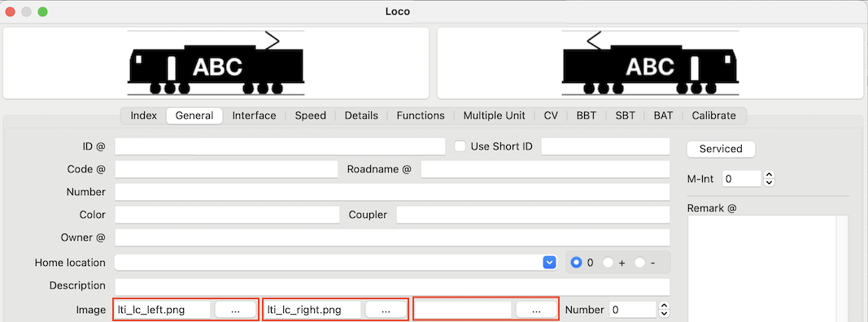This screenshot has height=322, width=868.
Task: Browse for the lti_lc_left.png image file
Action: click(235, 310)
